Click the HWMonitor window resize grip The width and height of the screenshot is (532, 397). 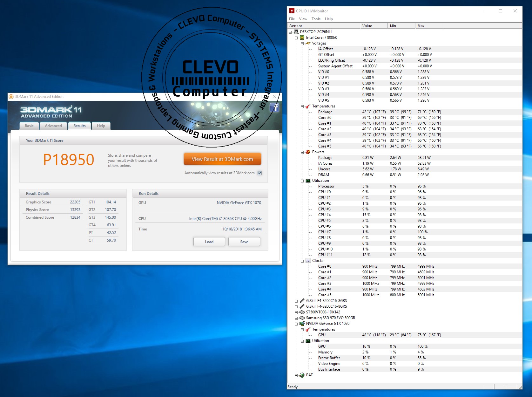(x=520, y=387)
